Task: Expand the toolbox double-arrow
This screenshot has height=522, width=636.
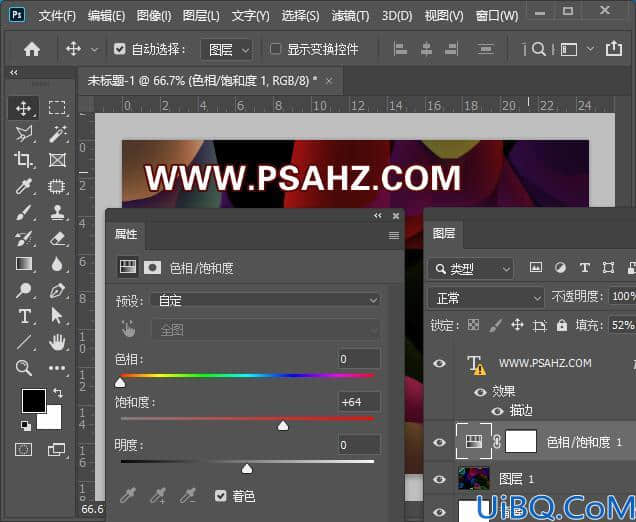Action: pos(14,73)
